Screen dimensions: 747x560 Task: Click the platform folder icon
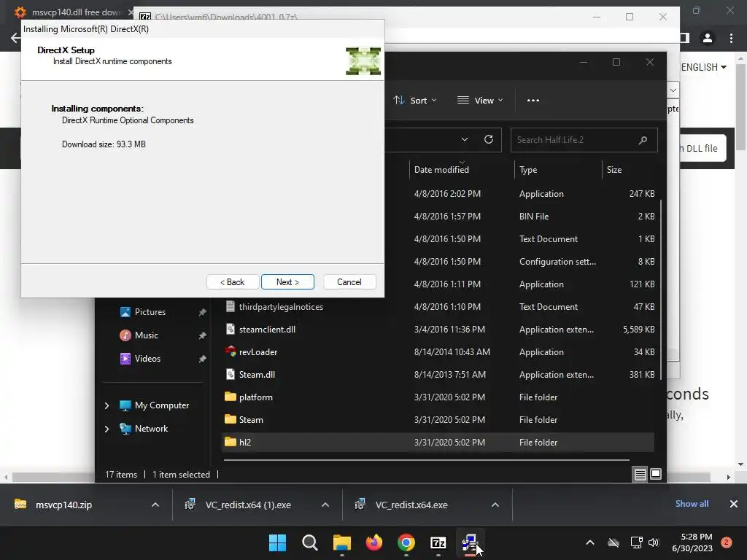coord(230,397)
